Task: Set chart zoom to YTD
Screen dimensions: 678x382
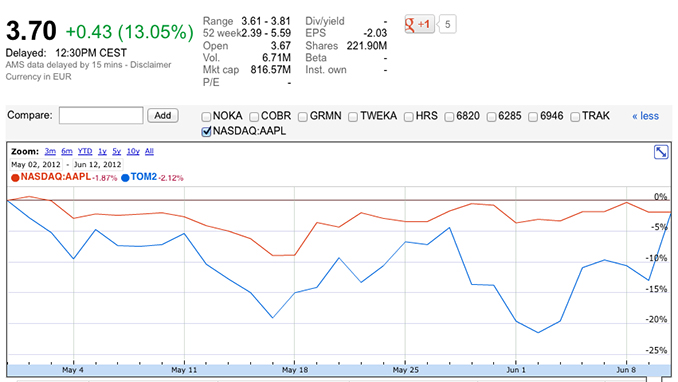Action: 85,151
